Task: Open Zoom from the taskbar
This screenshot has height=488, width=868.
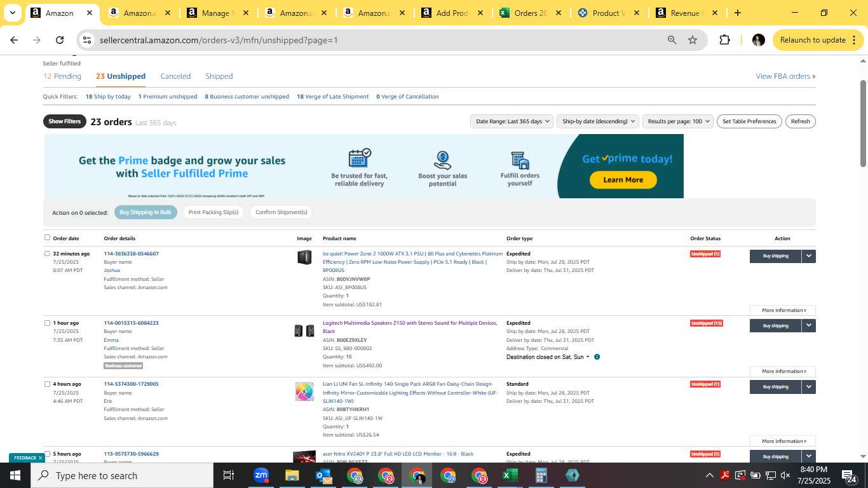Action: [x=261, y=475]
